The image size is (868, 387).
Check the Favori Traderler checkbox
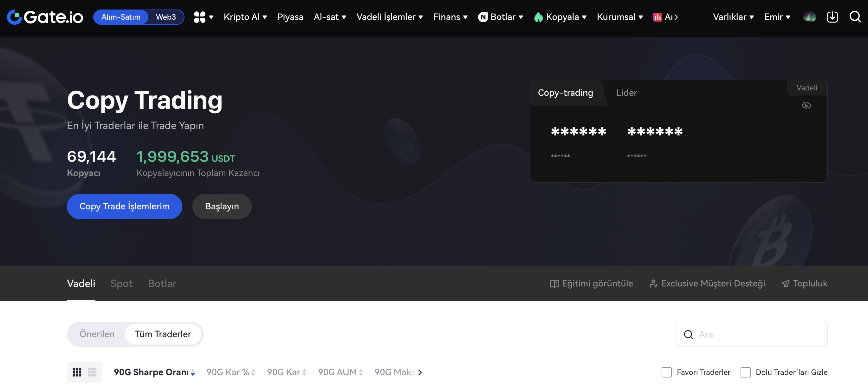[x=666, y=372]
